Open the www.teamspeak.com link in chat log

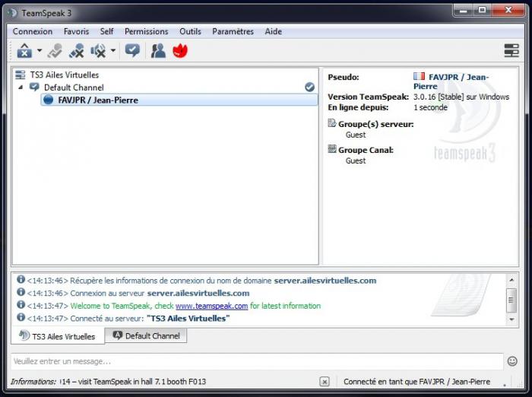click(212, 306)
